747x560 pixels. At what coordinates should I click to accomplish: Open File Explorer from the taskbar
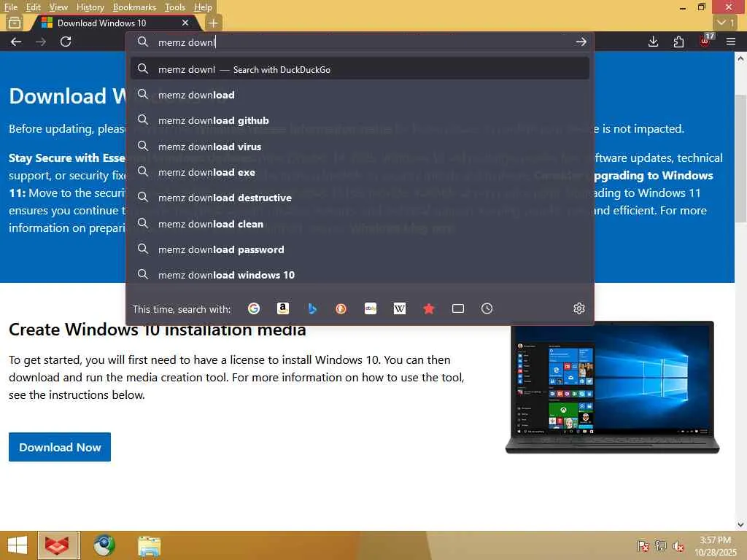150,545
